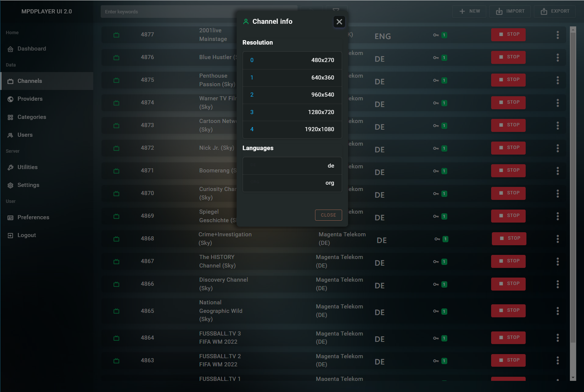
Task: Close the Channel info dialog with X
Action: click(339, 22)
